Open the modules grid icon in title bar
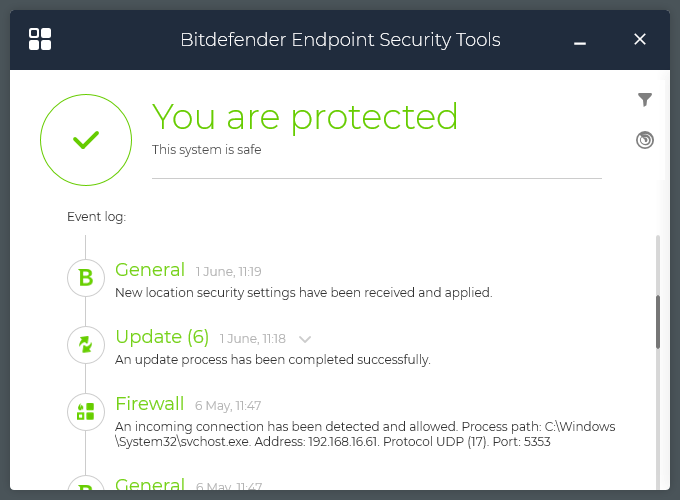 40,40
